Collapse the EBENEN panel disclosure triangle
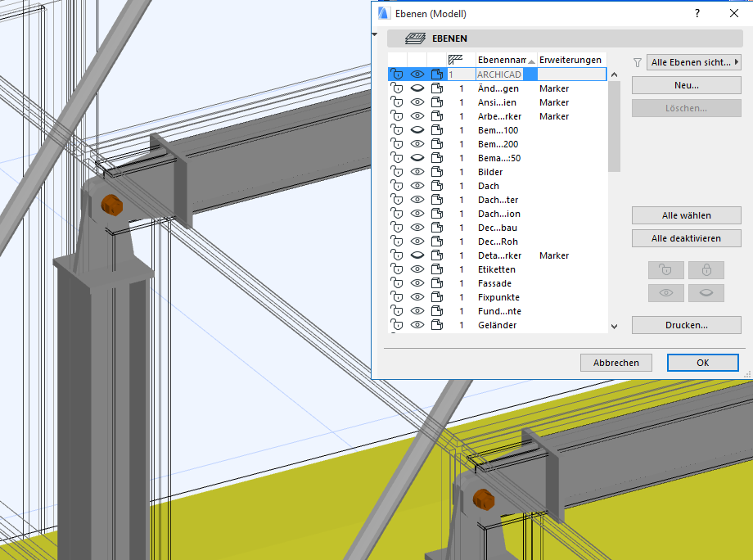 375,35
